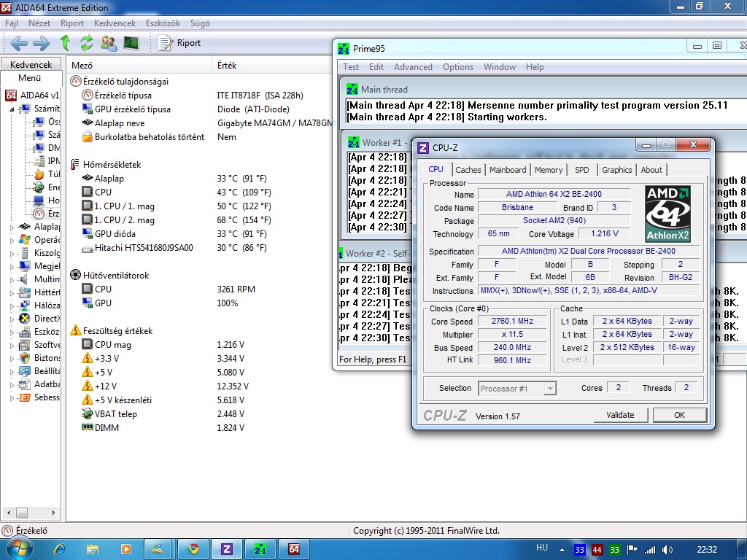The height and width of the screenshot is (560, 747).
Task: Select the '1. CPU / 2. mag' temperature row
Action: tap(177, 220)
